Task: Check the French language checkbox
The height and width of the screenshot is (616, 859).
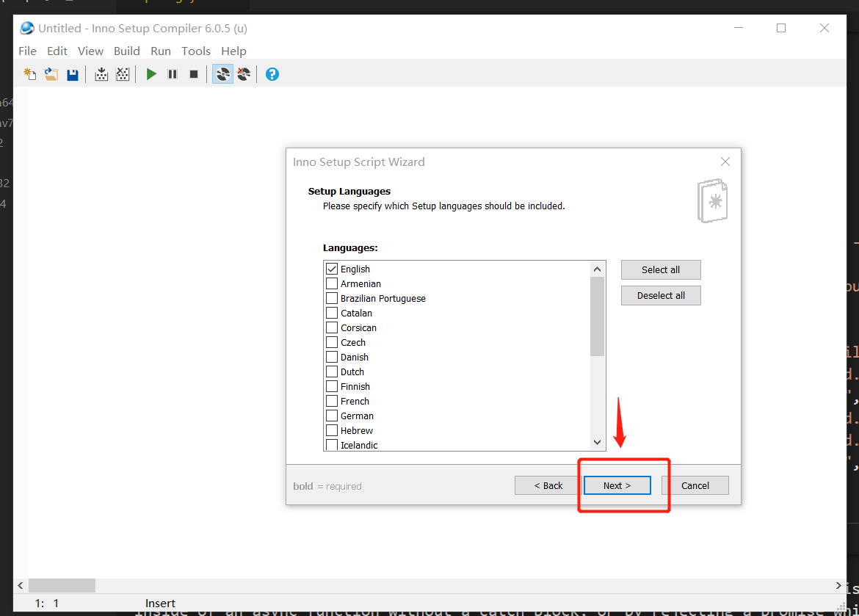Action: 331,401
